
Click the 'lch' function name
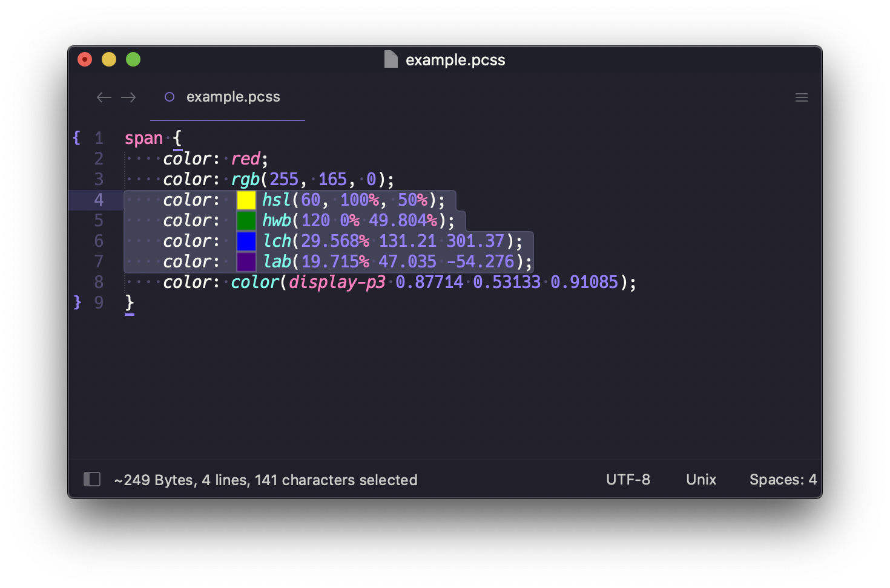(x=277, y=241)
